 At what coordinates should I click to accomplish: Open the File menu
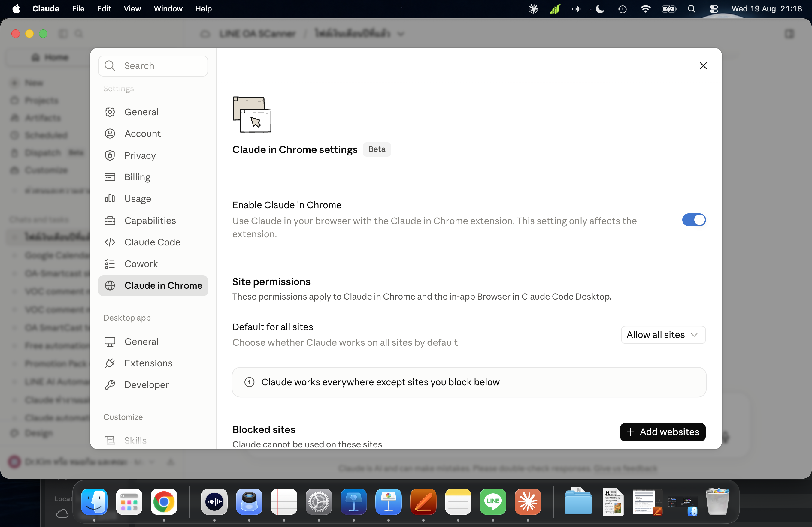(78, 8)
